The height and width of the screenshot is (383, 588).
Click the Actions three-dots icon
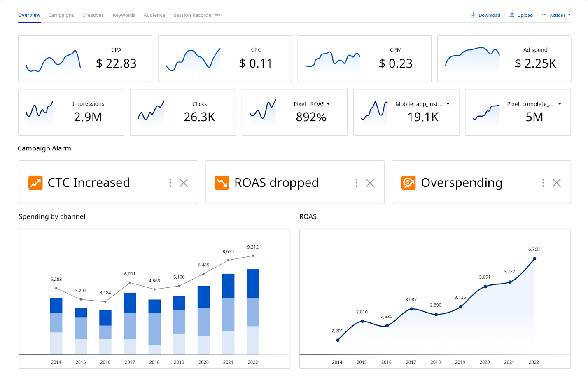pos(544,15)
